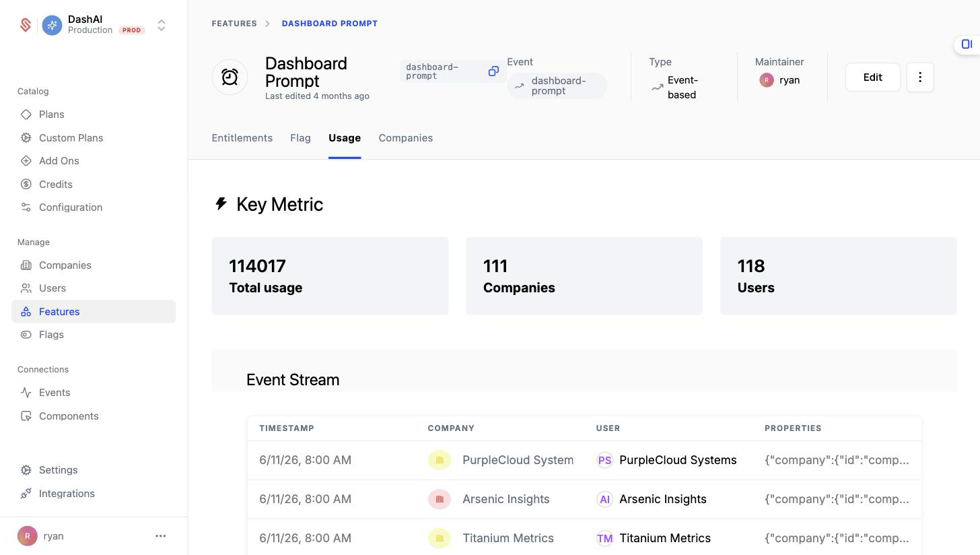Image resolution: width=980 pixels, height=555 pixels.
Task: Copy the dashboard-prompt feature ID
Action: pyautogui.click(x=493, y=71)
